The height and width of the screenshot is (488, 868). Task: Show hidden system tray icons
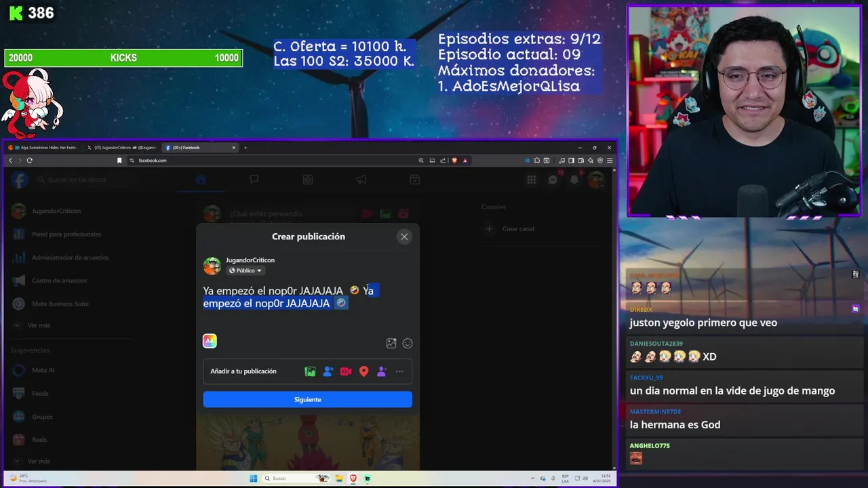pos(534,479)
